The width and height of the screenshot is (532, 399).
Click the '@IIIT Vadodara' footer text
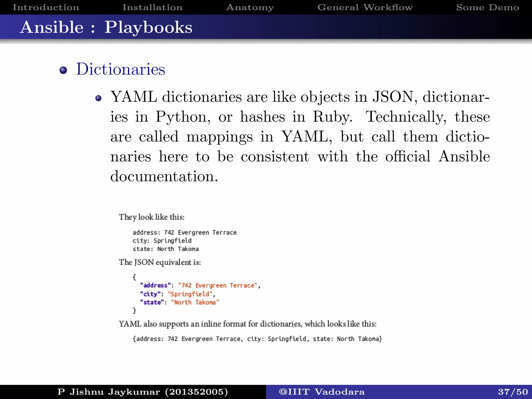(x=322, y=392)
